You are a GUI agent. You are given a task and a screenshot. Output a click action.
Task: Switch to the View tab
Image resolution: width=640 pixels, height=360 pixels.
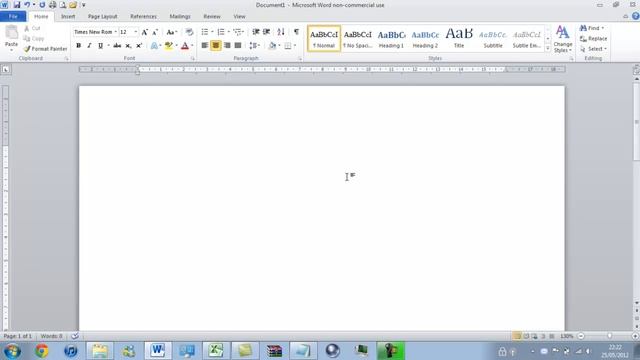240,16
